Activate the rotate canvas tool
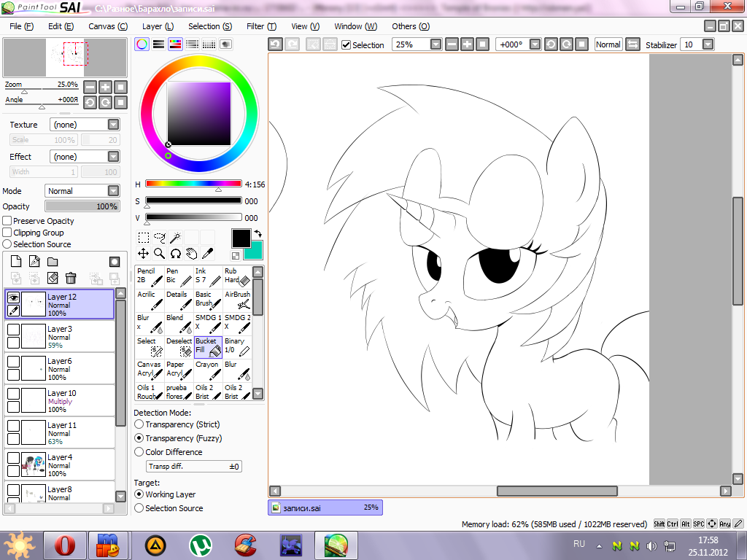 [x=176, y=253]
